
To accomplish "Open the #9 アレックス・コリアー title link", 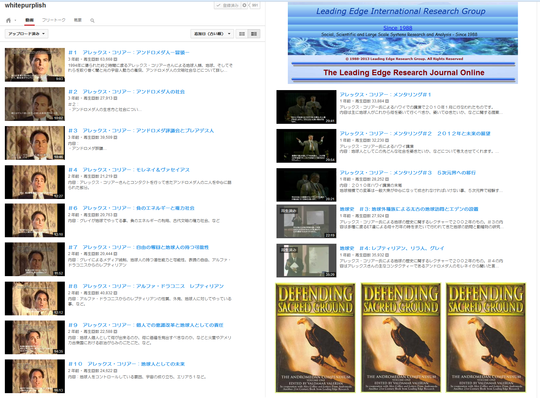I will pyautogui.click(x=146, y=325).
